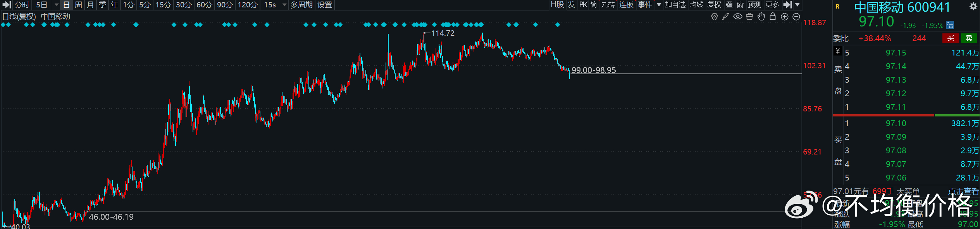This screenshot has height=229, width=980.
Task: Select the drawing pen tool
Action: point(726,16)
